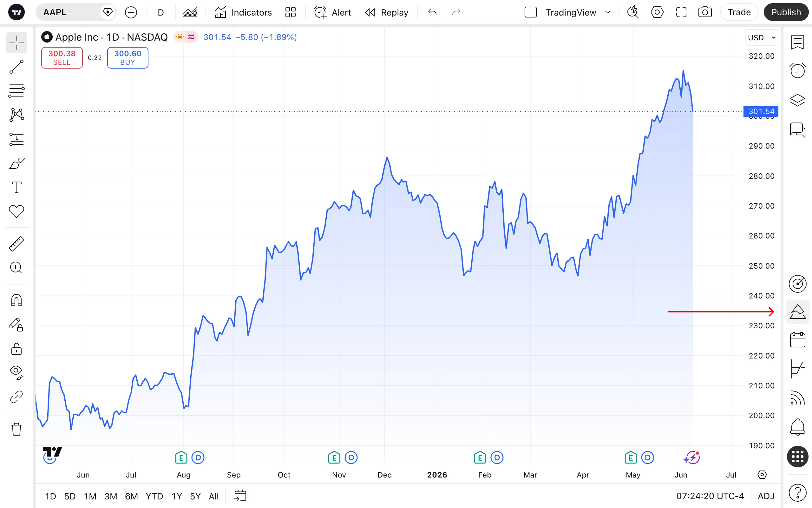
Task: Select the 1M date range
Action: [90, 496]
